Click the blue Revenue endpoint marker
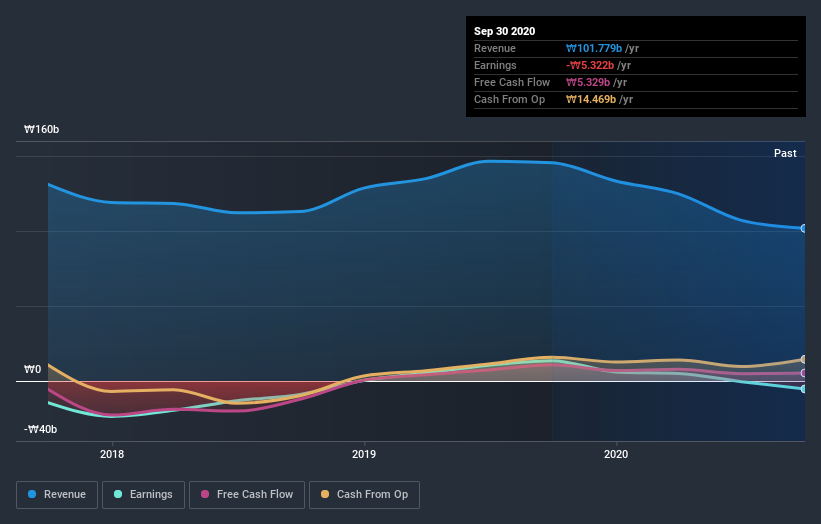 (x=804, y=228)
